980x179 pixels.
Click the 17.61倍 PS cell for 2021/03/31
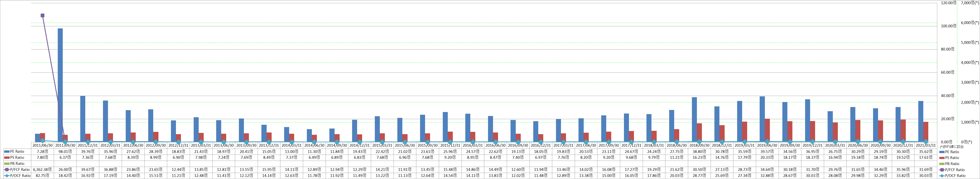[x=926, y=157]
